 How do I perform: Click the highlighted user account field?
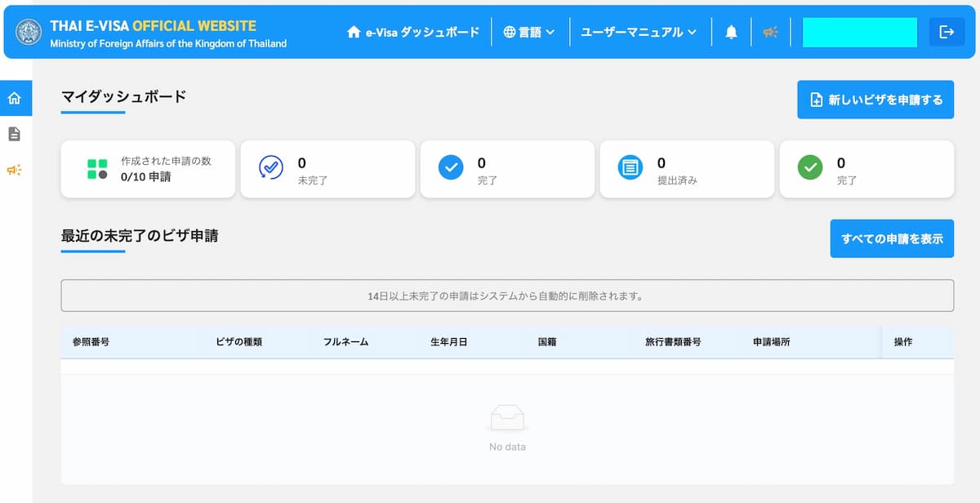tap(861, 32)
